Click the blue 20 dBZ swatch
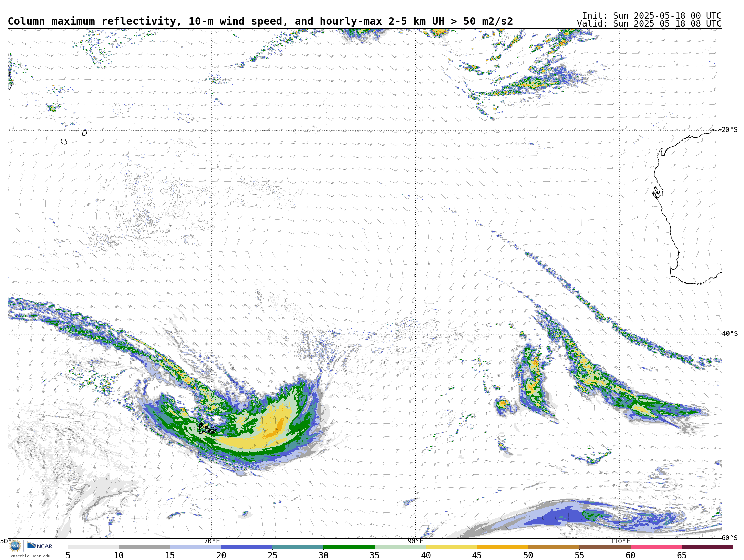The width and height of the screenshot is (744, 560). (247, 547)
